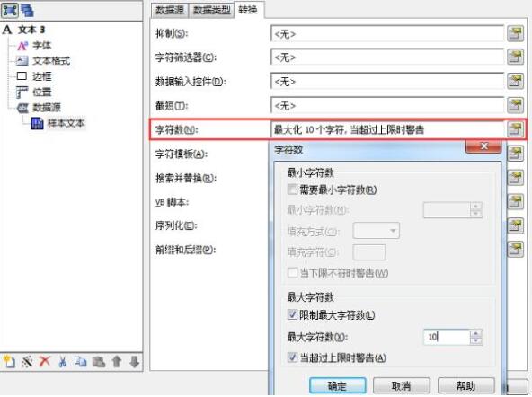Increase 最大字符数 with up spinner arrow
Image resolution: width=532 pixels, height=397 pixels.
[476, 333]
